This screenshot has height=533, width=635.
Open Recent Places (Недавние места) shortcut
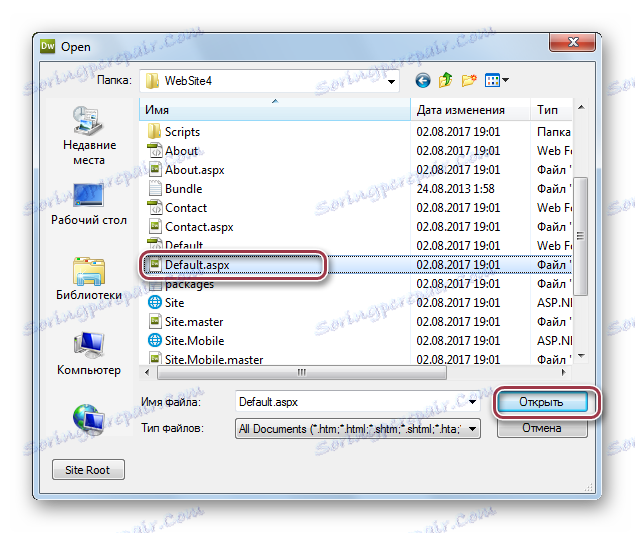(x=89, y=135)
